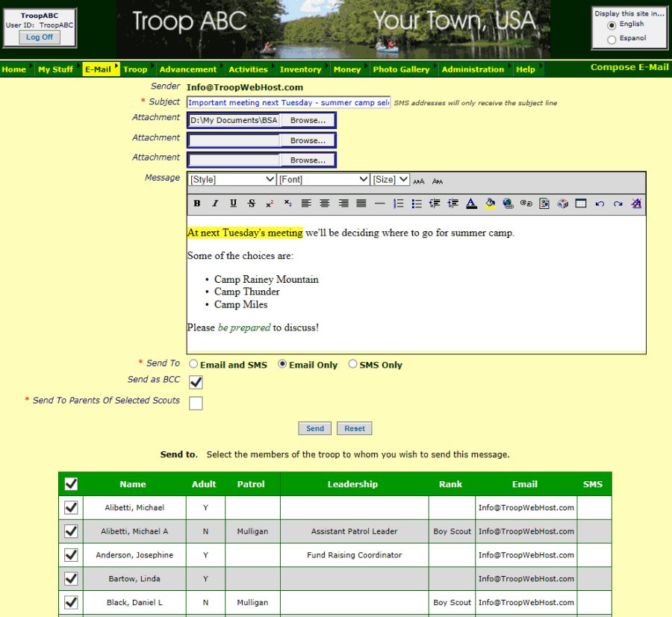This screenshot has width=672, height=617.
Task: Remove formatting with the crossed-out A icon
Action: tap(636, 204)
